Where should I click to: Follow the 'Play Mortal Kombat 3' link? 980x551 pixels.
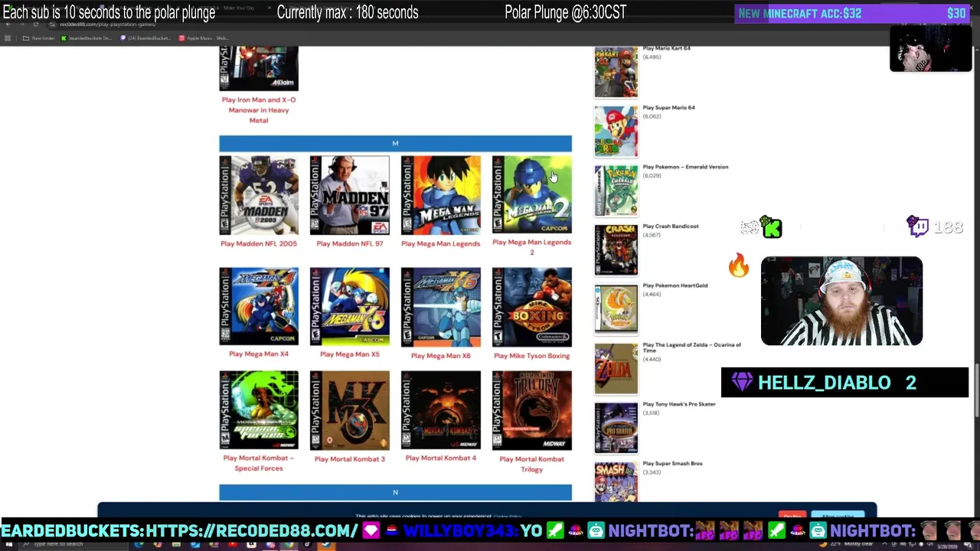coord(350,459)
